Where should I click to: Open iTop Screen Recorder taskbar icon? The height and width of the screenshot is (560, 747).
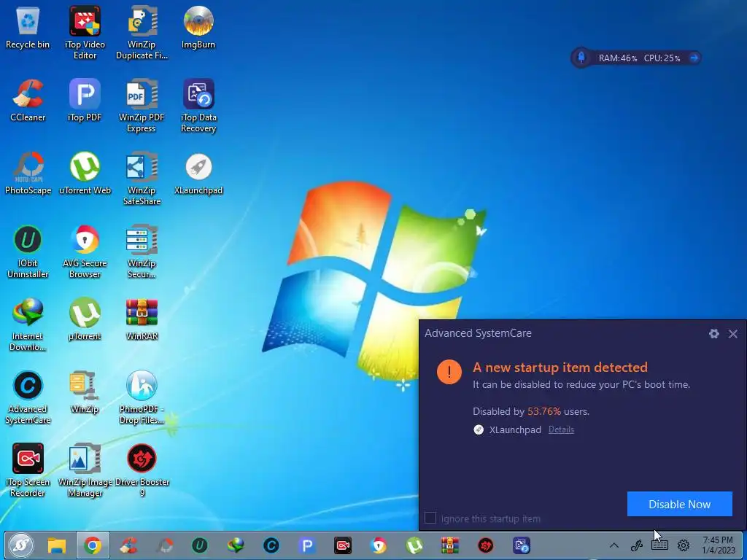point(343,545)
